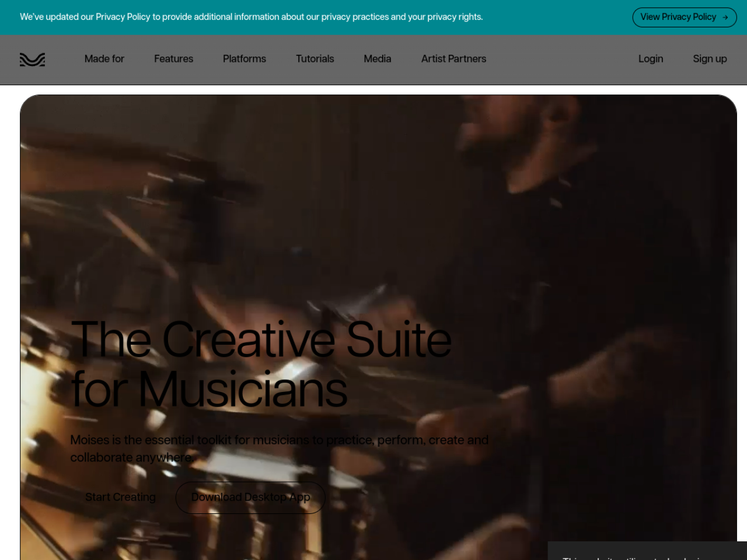This screenshot has width=747, height=560.
Task: Click the View Privacy Policy button
Action: coord(685,17)
